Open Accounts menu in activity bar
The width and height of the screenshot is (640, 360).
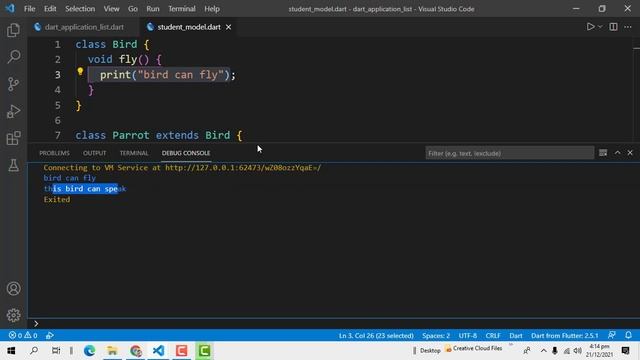(x=13, y=289)
